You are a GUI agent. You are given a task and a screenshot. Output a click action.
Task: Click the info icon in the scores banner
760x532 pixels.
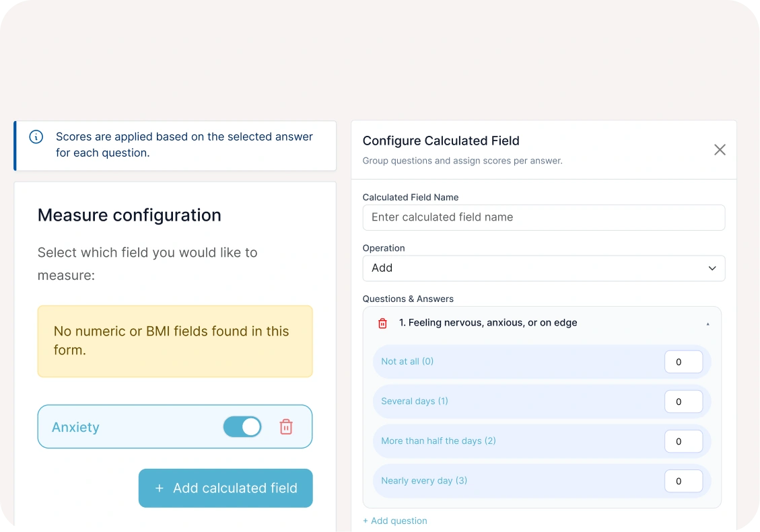tap(36, 137)
